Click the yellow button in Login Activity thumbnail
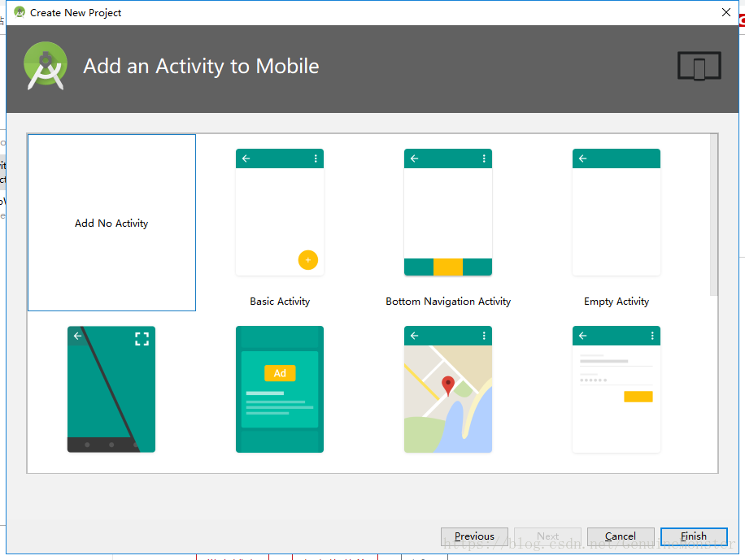Viewport: 745px width, 560px height. 638,397
